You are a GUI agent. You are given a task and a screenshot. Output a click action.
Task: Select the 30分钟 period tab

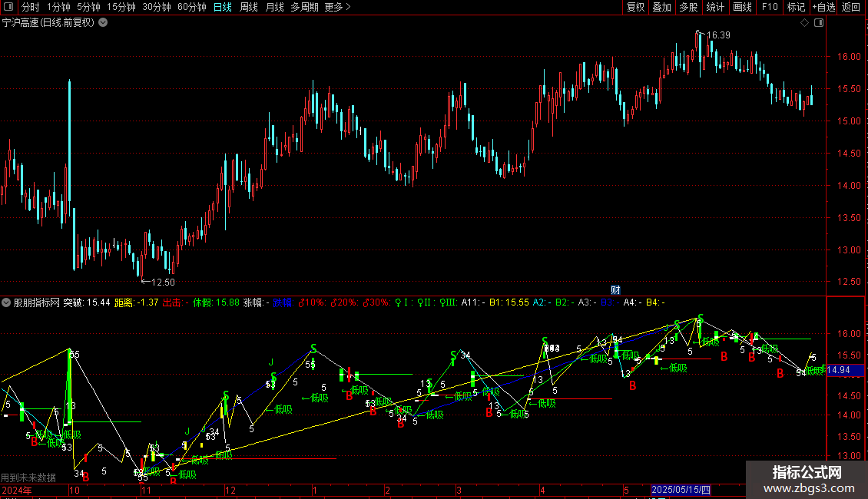click(156, 7)
